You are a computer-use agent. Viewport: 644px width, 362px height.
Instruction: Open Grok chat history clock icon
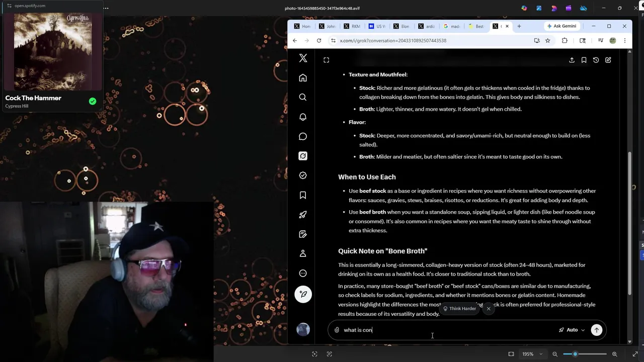click(596, 60)
